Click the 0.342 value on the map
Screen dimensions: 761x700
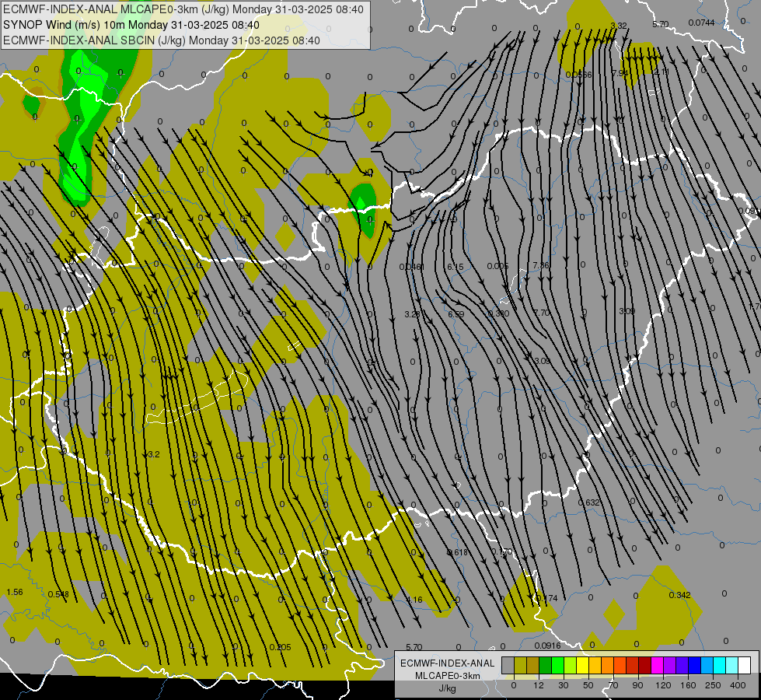point(679,595)
